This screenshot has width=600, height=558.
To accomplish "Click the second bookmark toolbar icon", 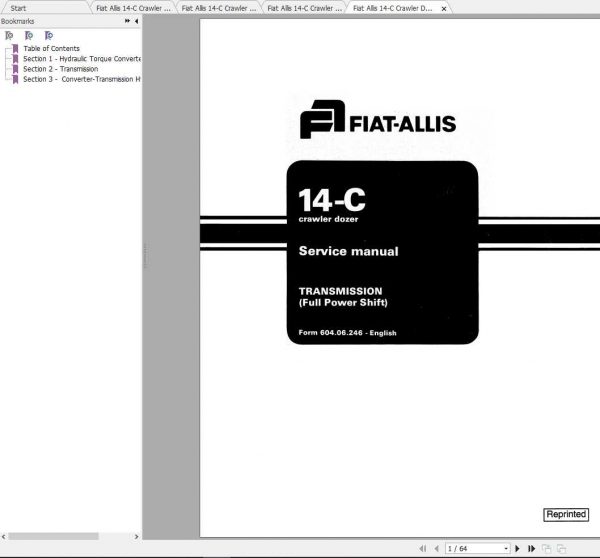I will tap(29, 36).
